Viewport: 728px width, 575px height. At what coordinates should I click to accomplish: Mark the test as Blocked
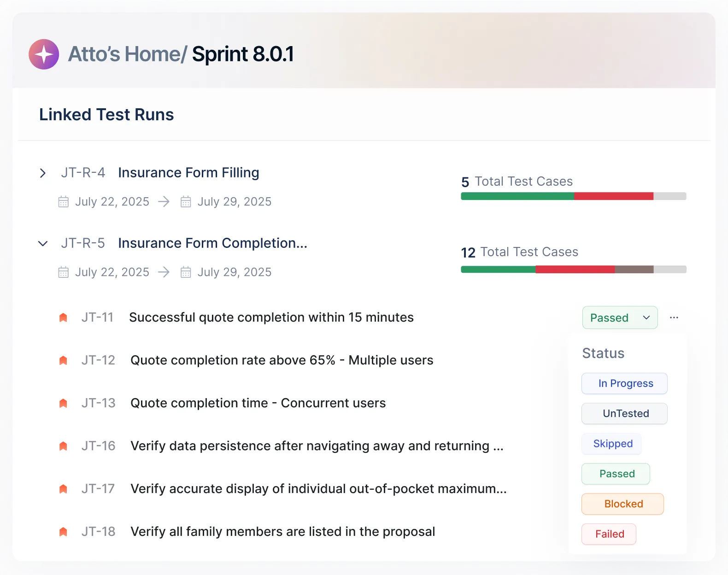click(x=622, y=504)
